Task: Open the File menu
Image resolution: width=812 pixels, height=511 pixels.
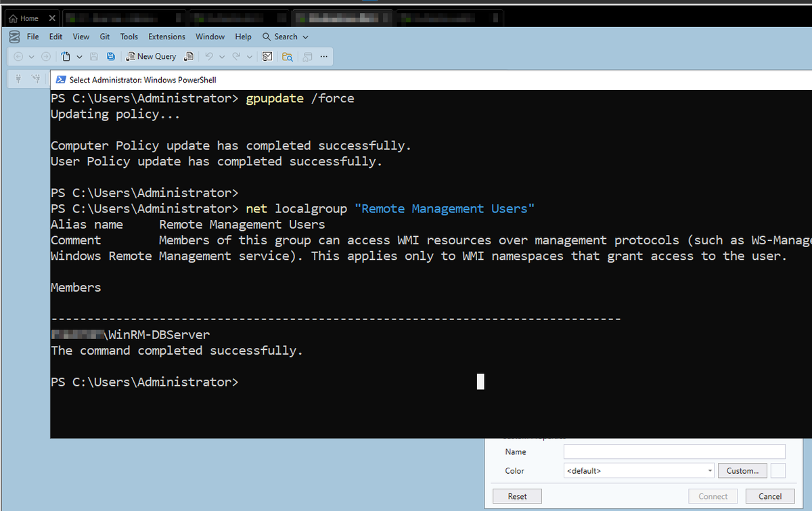Action: pos(32,37)
